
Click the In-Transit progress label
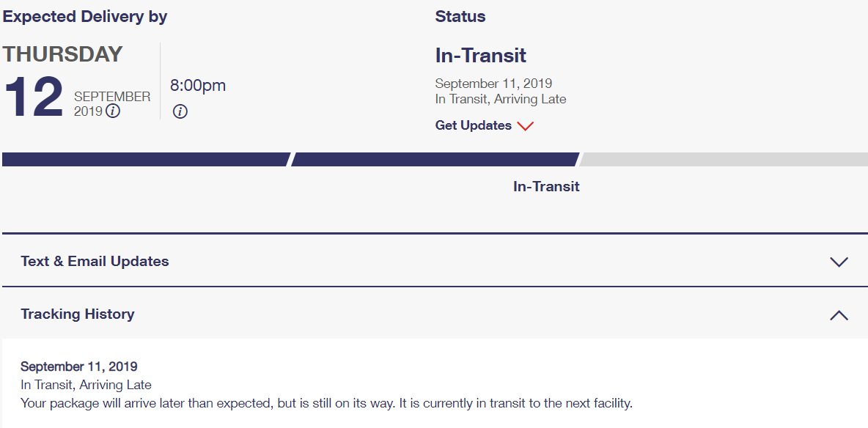(x=546, y=186)
